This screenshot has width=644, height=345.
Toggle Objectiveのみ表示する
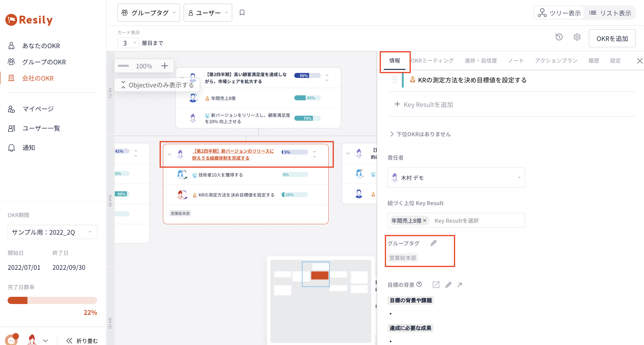[x=157, y=85]
